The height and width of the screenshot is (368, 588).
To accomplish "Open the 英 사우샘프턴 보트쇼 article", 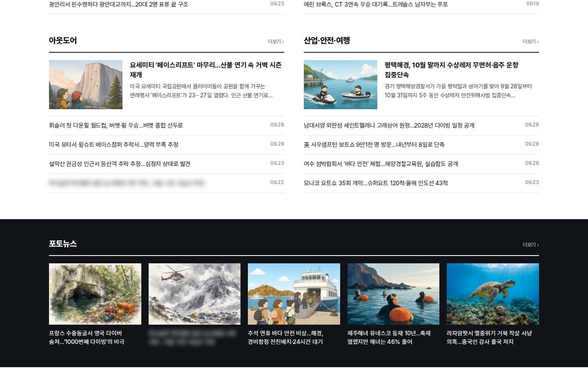I will 374,145.
